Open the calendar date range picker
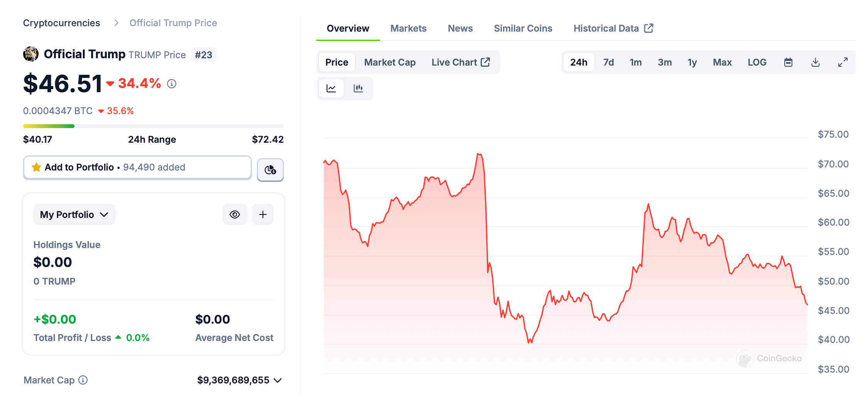 pos(788,62)
